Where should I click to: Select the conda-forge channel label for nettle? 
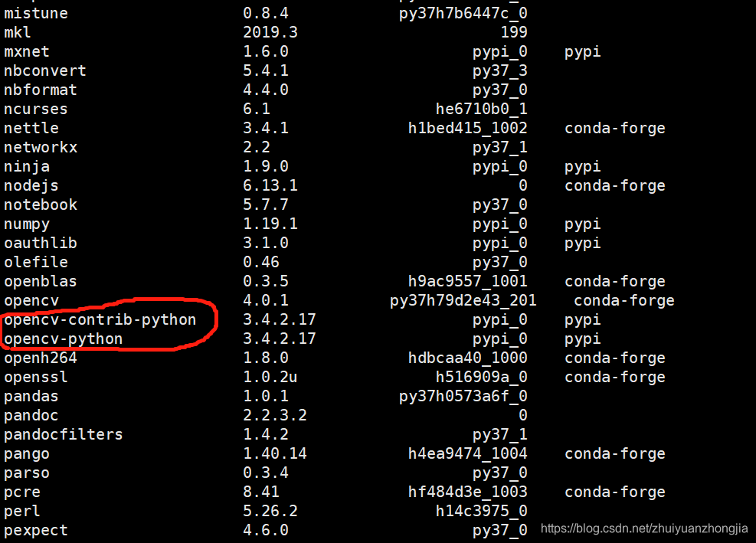[x=614, y=128]
